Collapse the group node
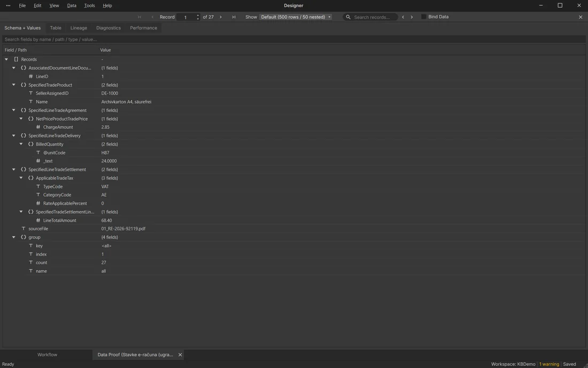This screenshot has height=368, width=588. coord(14,237)
